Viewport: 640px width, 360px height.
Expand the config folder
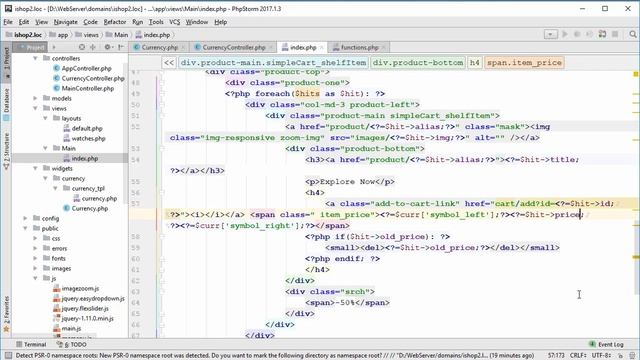coord(25,218)
